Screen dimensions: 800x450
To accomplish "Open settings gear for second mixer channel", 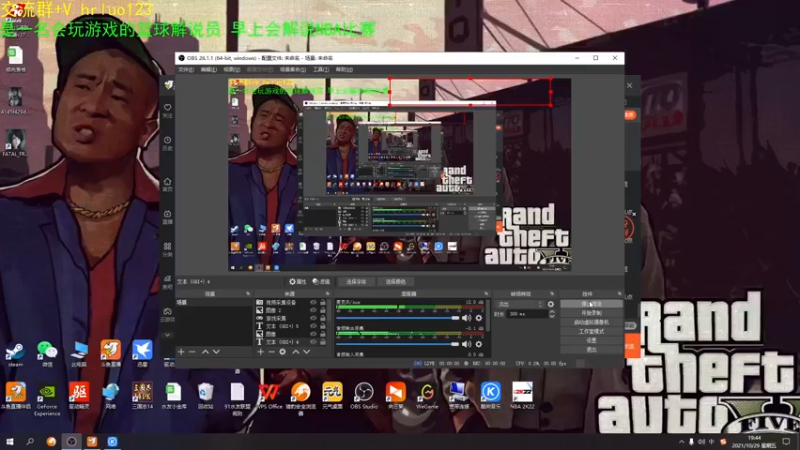I will coord(479,344).
